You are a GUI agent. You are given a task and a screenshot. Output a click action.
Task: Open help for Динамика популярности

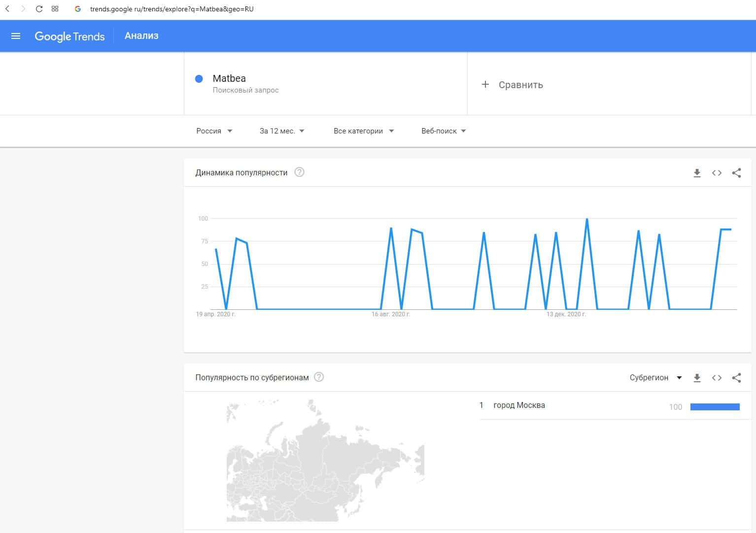point(299,172)
